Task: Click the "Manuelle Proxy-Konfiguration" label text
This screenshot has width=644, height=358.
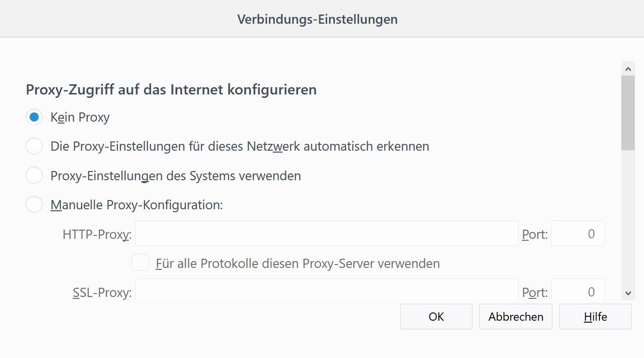Action: [136, 205]
